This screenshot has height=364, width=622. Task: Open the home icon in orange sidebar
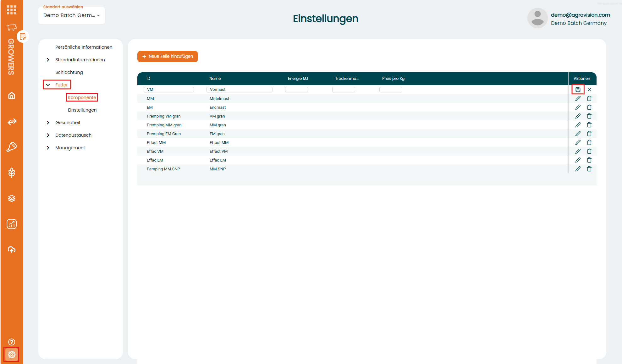click(12, 96)
